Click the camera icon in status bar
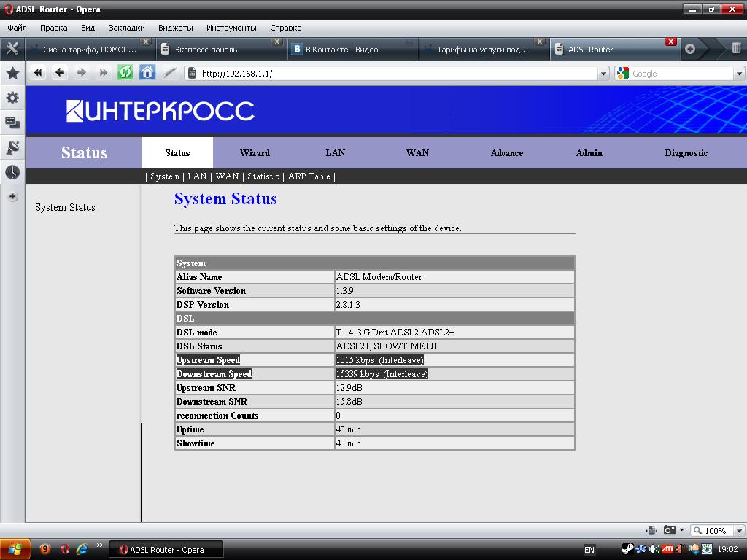Screen dimensions: 747x560 click(x=670, y=530)
